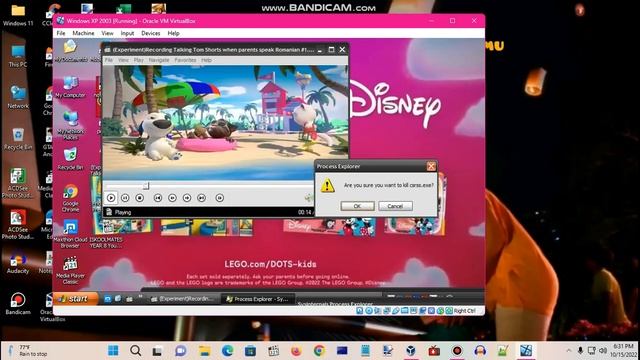Image resolution: width=640 pixels, height=360 pixels.
Task: Open the XP guest Recycle Bin icon
Action: click(71, 159)
